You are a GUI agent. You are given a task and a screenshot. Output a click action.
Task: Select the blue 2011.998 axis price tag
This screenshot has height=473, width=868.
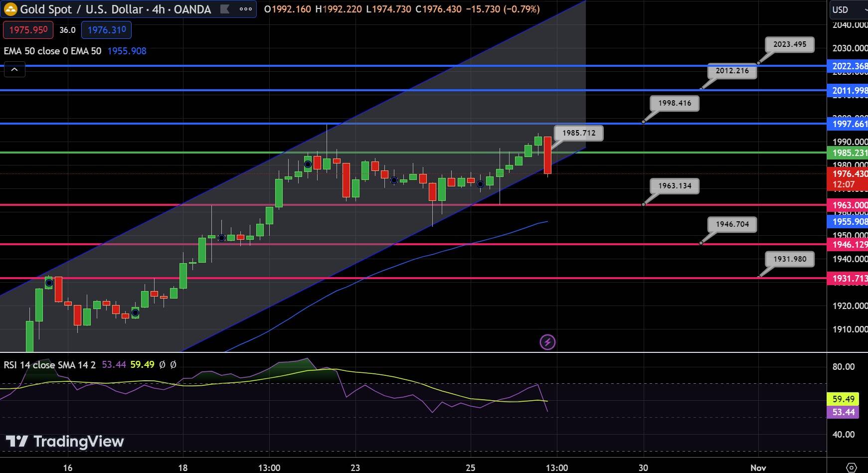848,90
